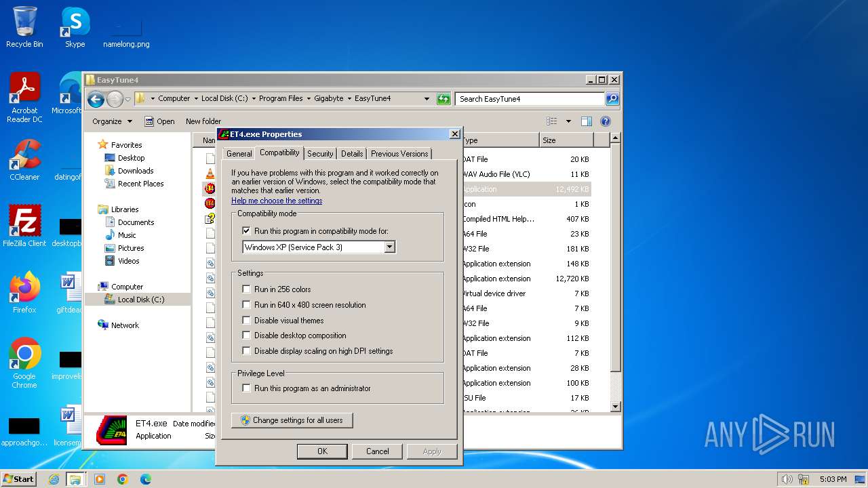Click the volume speaker tray icon

(787, 479)
